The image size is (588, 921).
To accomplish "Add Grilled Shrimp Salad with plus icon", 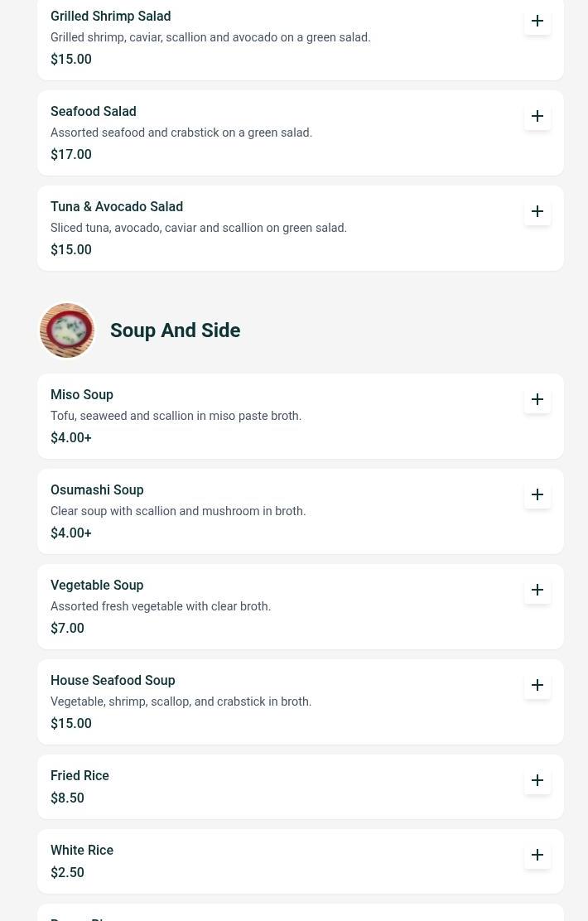I will 537,21.
